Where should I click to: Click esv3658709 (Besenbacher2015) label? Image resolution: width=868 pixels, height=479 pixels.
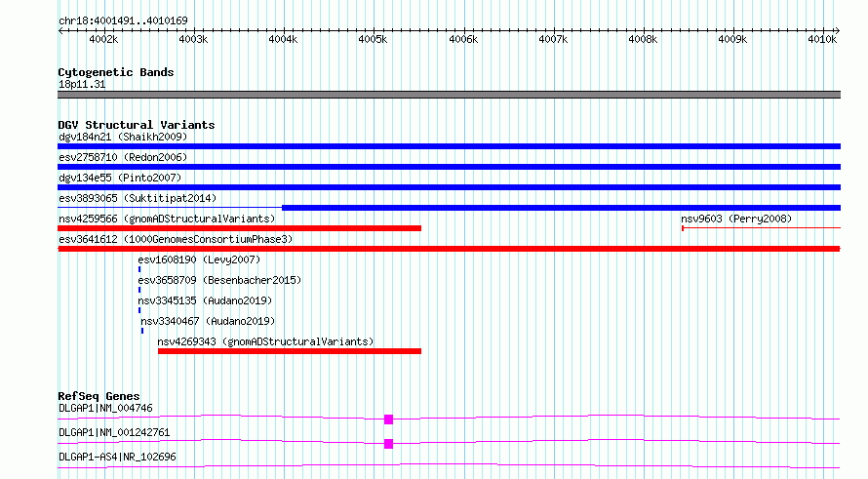[219, 280]
